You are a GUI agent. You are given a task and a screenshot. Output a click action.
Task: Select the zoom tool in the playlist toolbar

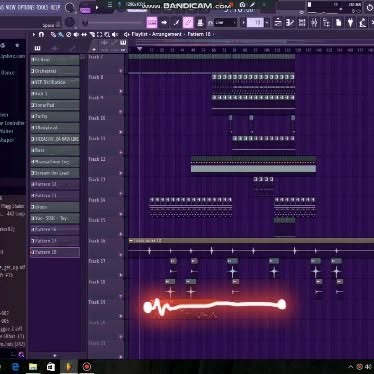click(107, 34)
